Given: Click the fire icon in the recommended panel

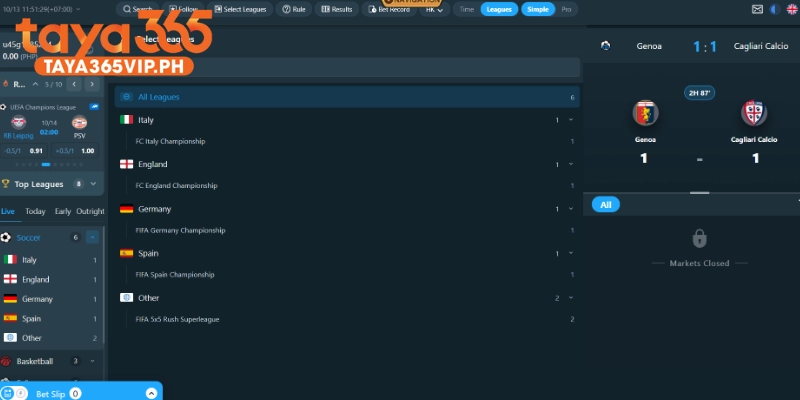Looking at the screenshot, I should [x=6, y=84].
